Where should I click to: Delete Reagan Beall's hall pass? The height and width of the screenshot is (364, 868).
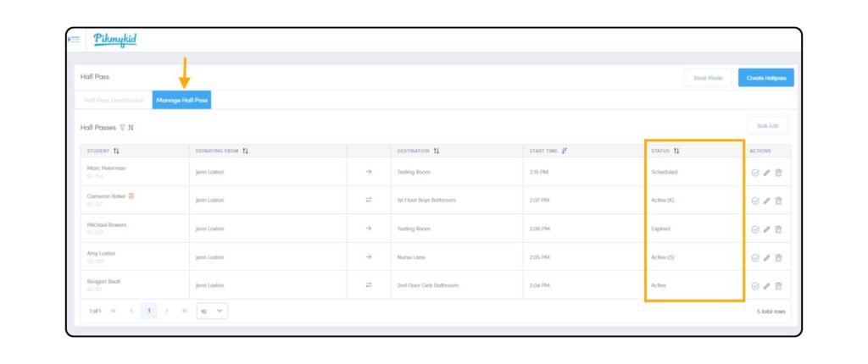point(777,285)
